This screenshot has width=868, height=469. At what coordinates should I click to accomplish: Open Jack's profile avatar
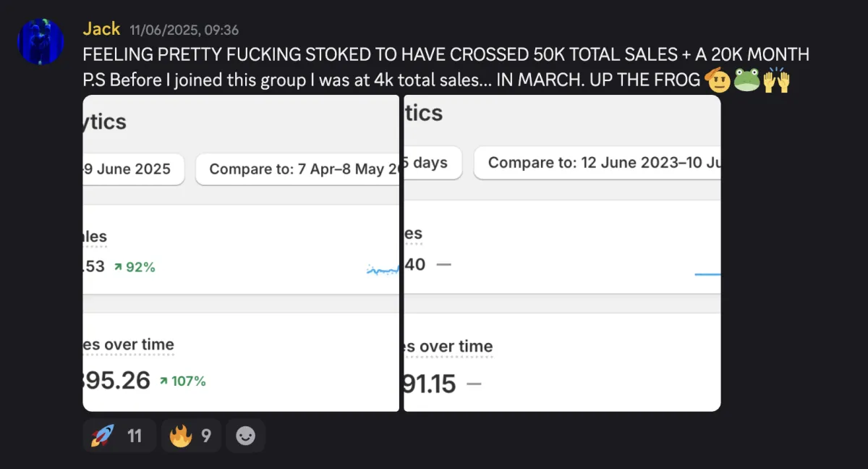(41, 41)
